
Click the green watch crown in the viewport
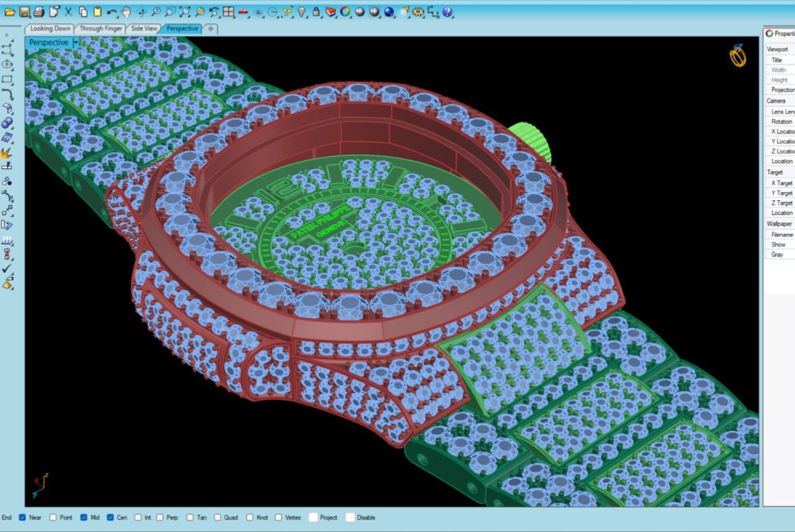531,142
